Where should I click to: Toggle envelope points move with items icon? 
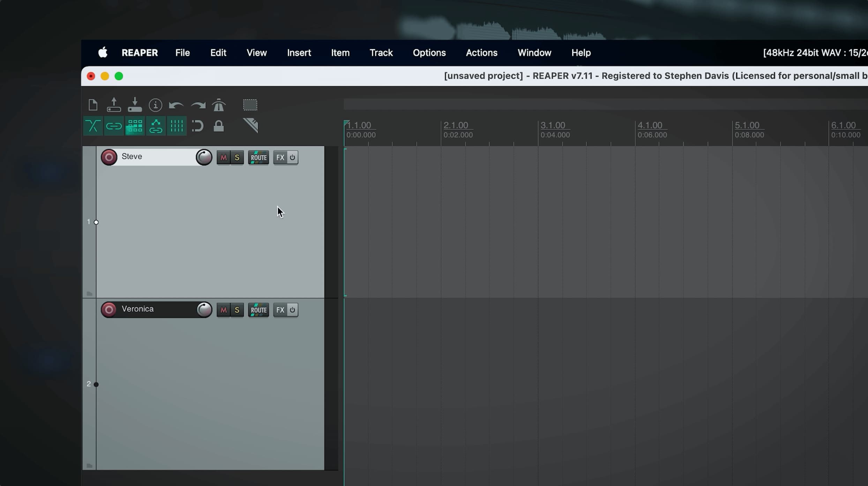(156, 126)
